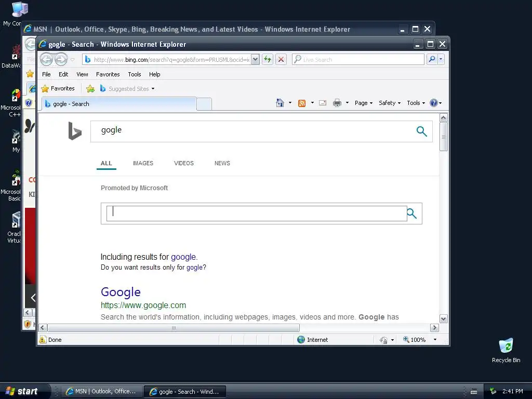Click the Live Search magnifier button
Viewport: 532px width, 399px height.
tap(432, 59)
